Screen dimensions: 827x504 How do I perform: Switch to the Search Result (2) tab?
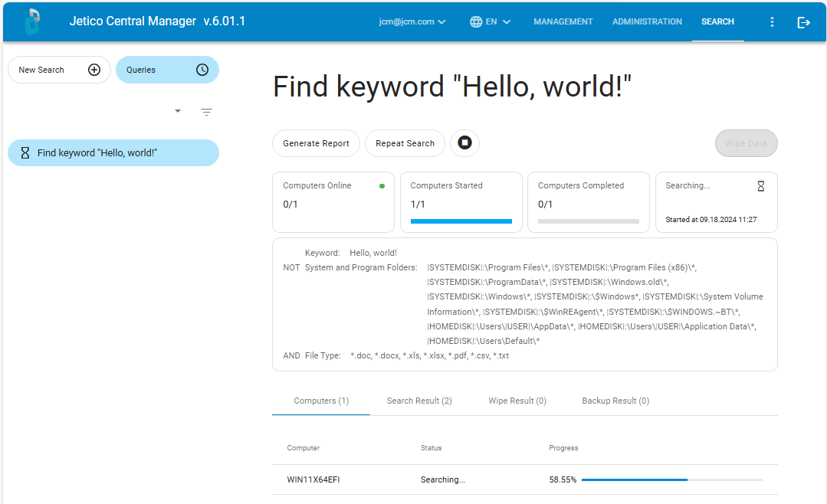[x=419, y=401]
